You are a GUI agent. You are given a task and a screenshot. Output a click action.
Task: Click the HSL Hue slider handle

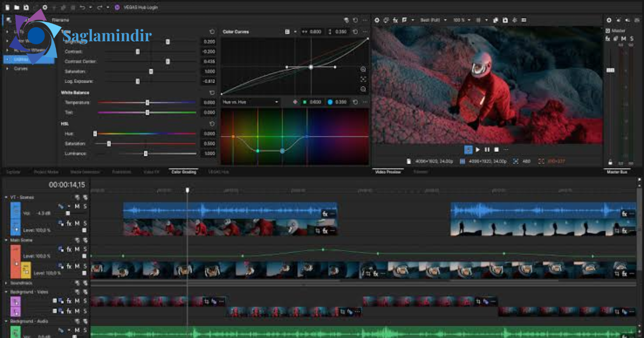[x=95, y=134]
